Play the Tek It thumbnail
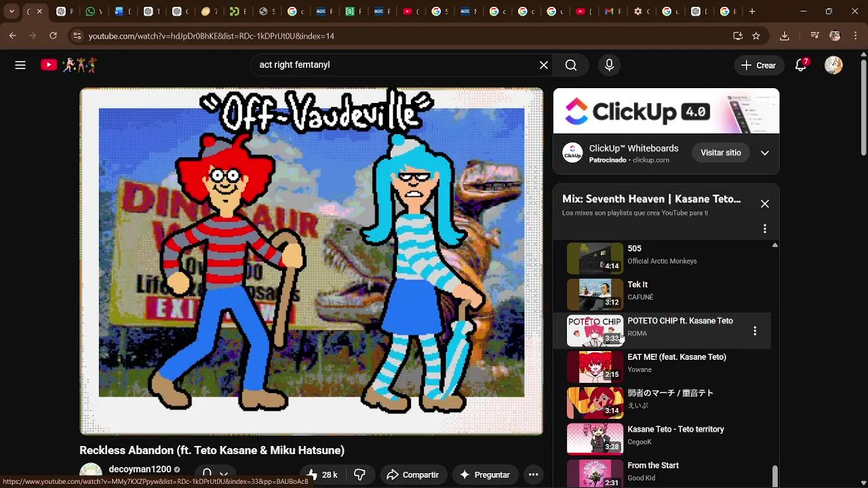Viewport: 868px width, 488px height. pos(595,294)
